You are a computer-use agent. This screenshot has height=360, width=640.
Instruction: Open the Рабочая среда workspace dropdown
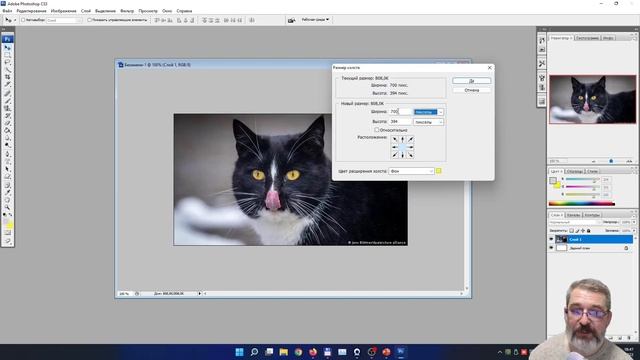315,20
